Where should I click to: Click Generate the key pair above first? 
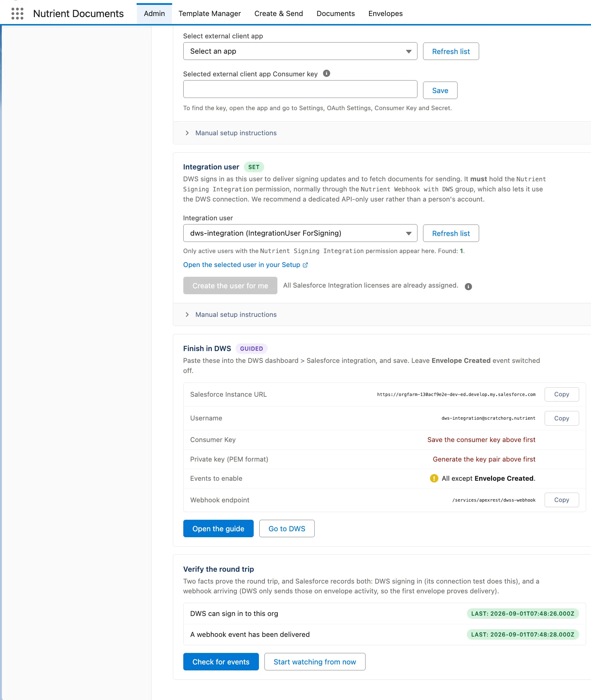(484, 459)
